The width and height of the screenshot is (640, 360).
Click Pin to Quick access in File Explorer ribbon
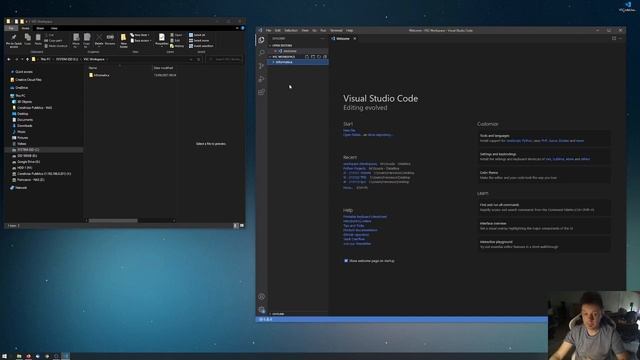coord(13,40)
